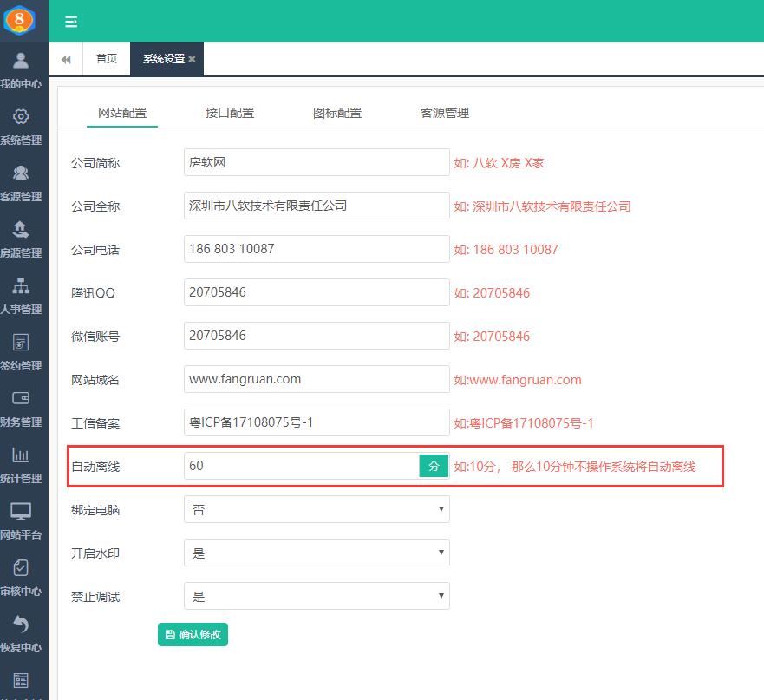This screenshot has height=700, width=764.
Task: Click the double-arrow tab scroll back icon
Action: pos(66,60)
